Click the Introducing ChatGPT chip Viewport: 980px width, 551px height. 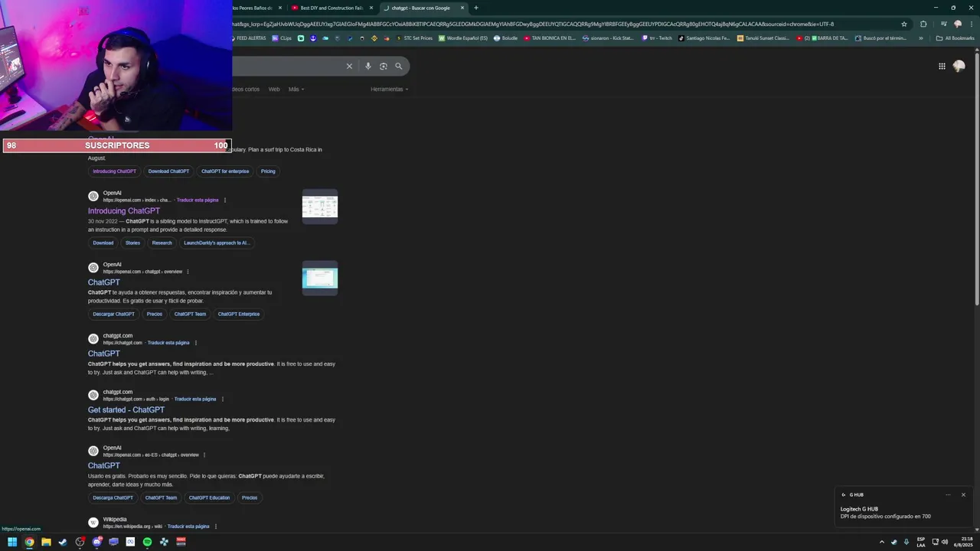click(114, 171)
